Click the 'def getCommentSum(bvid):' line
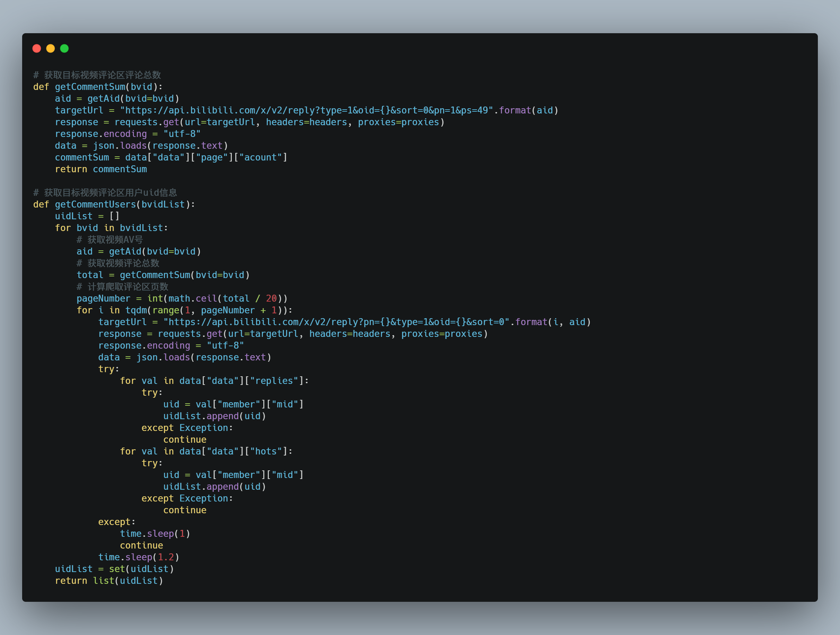 tap(98, 87)
